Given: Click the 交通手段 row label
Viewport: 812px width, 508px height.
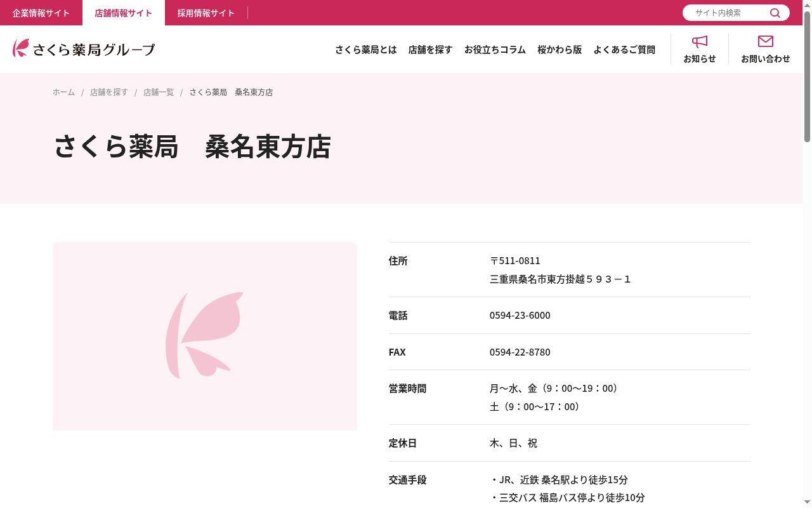Looking at the screenshot, I should pos(407,480).
